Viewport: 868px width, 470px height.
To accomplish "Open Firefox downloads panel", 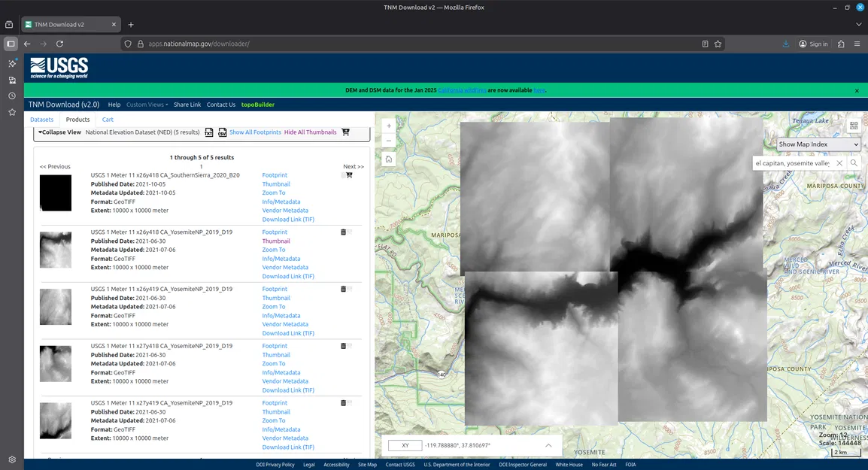I will coord(785,44).
